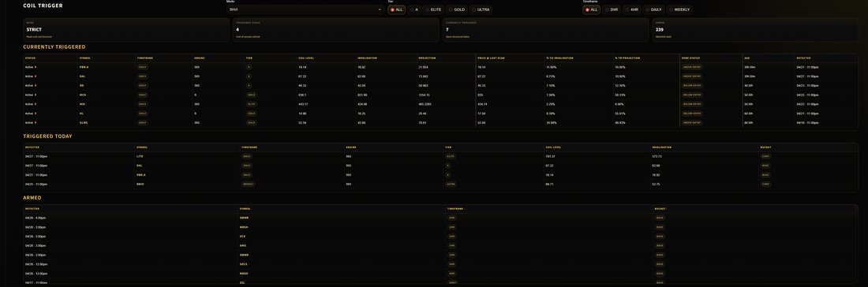Select the Tier ALL radio option

pos(397,9)
